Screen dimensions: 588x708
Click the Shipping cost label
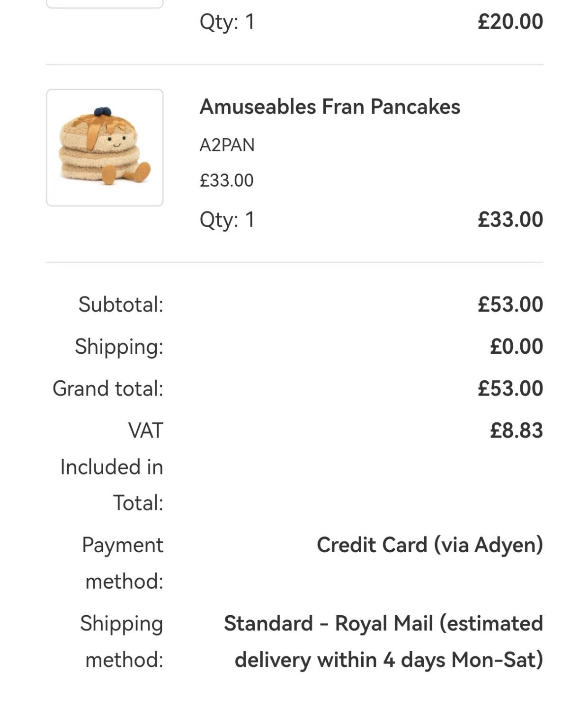119,347
